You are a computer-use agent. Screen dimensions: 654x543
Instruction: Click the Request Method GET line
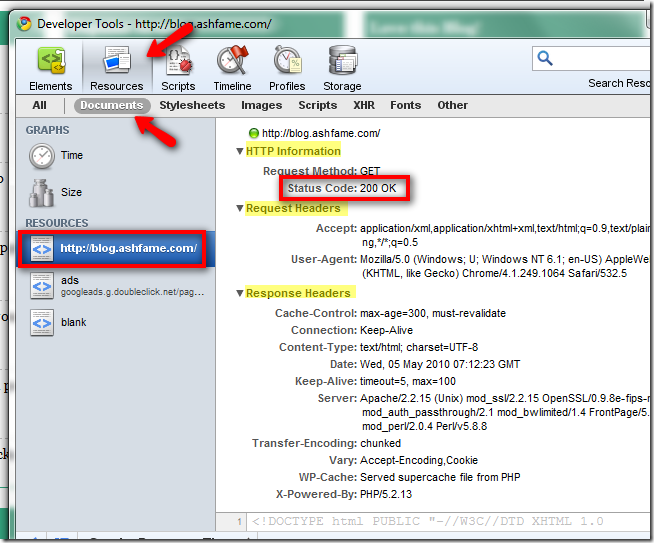point(322,171)
